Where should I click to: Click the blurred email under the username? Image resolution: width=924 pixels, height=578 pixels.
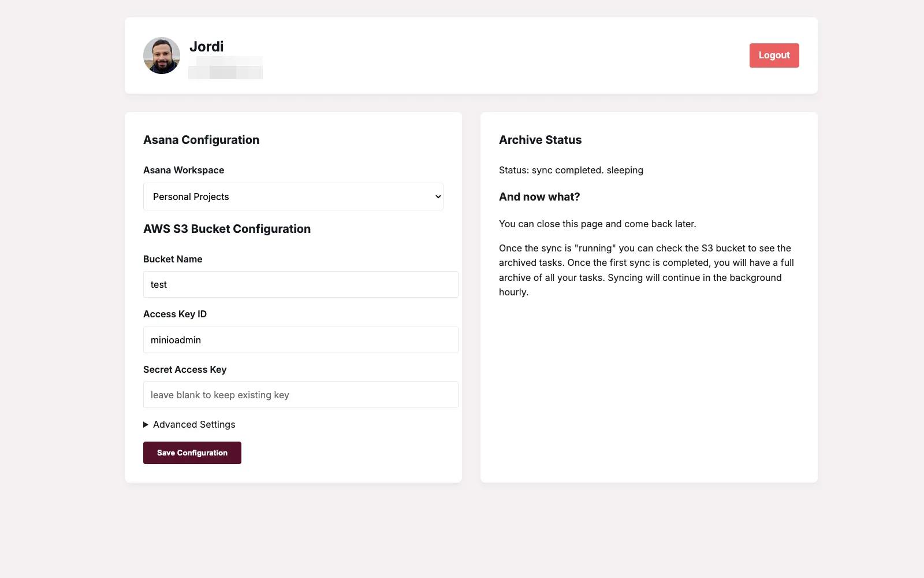click(x=226, y=68)
